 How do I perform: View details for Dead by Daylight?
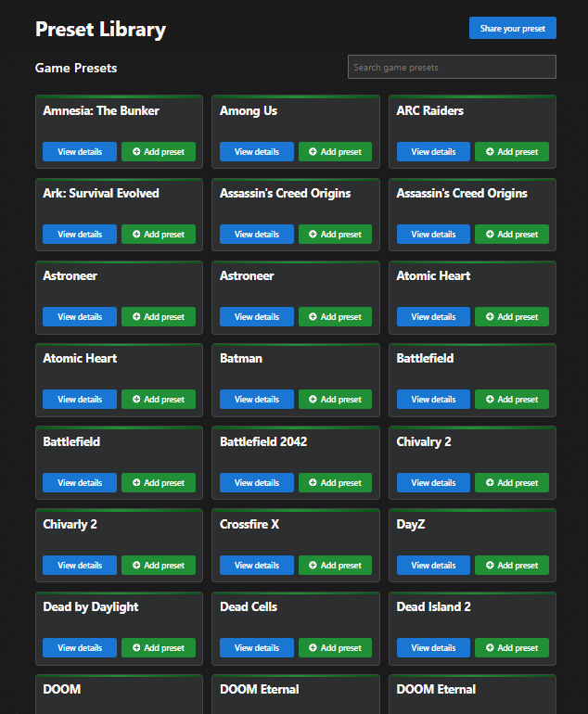[x=80, y=647]
